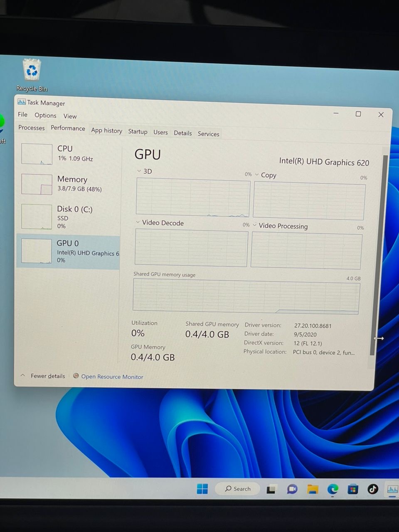Switch to the App history tab
Image resolution: width=399 pixels, height=532 pixels.
pos(106,131)
